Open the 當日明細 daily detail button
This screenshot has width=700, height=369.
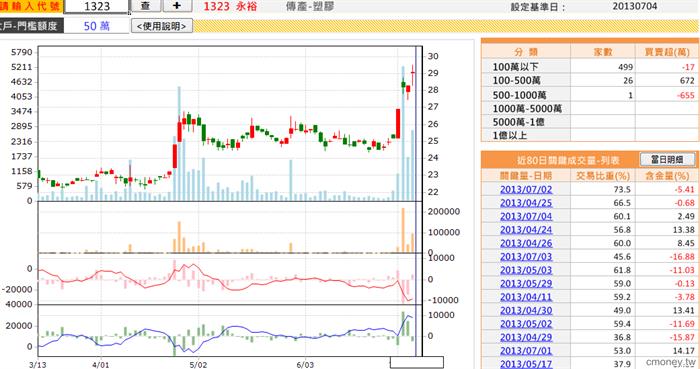(x=667, y=160)
